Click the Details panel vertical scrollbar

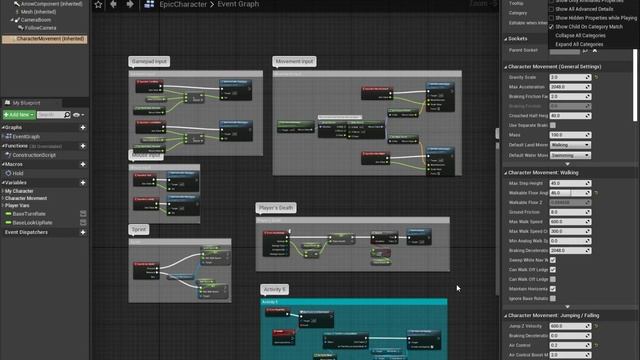[635, 85]
